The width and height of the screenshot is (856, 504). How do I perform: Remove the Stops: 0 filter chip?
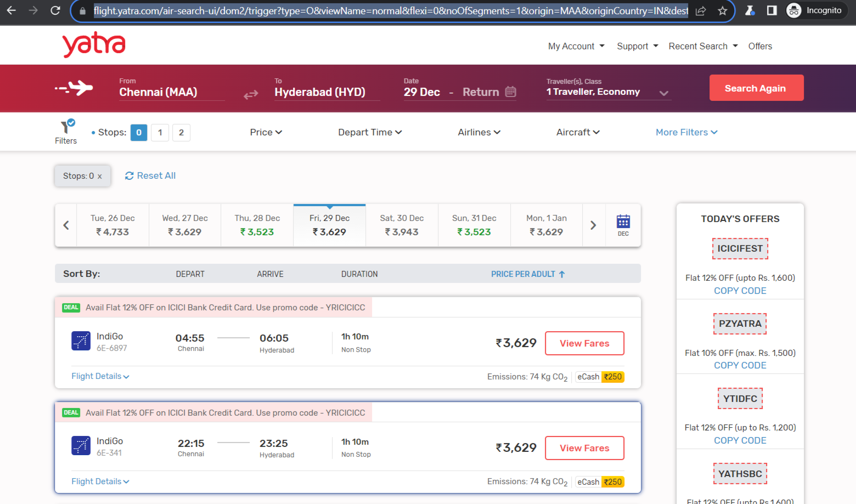99,176
